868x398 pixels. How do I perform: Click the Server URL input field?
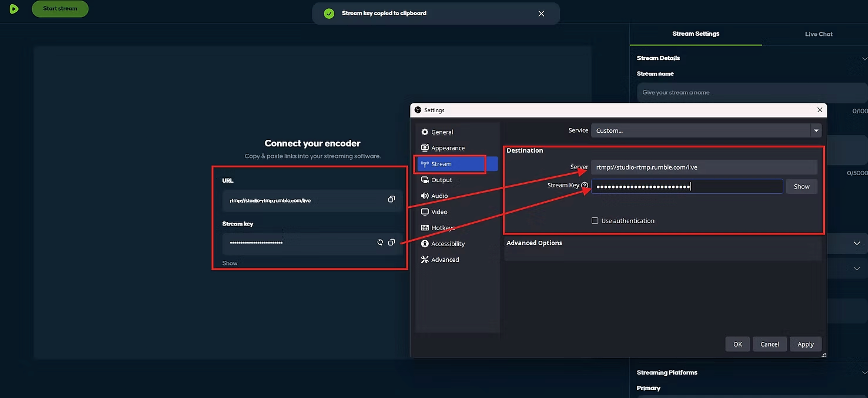click(x=704, y=167)
